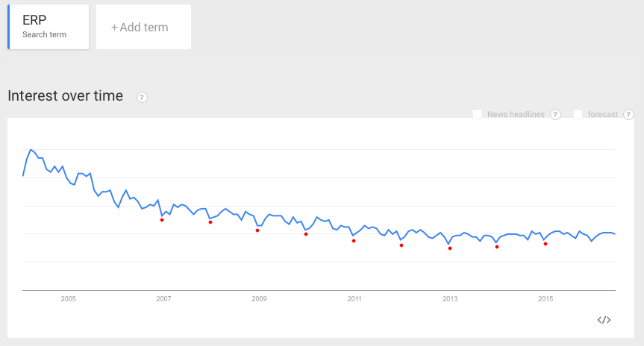The width and height of the screenshot is (644, 346).
Task: Select the red marker at start of 2010
Action: click(x=306, y=234)
